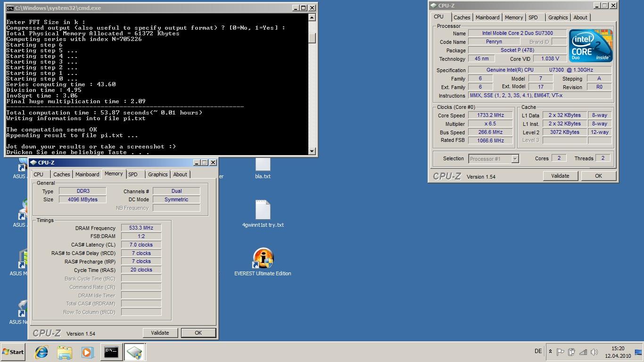Click Validate in CPU-Z Memory window
Screen dimensions: 644x362
pos(160,333)
